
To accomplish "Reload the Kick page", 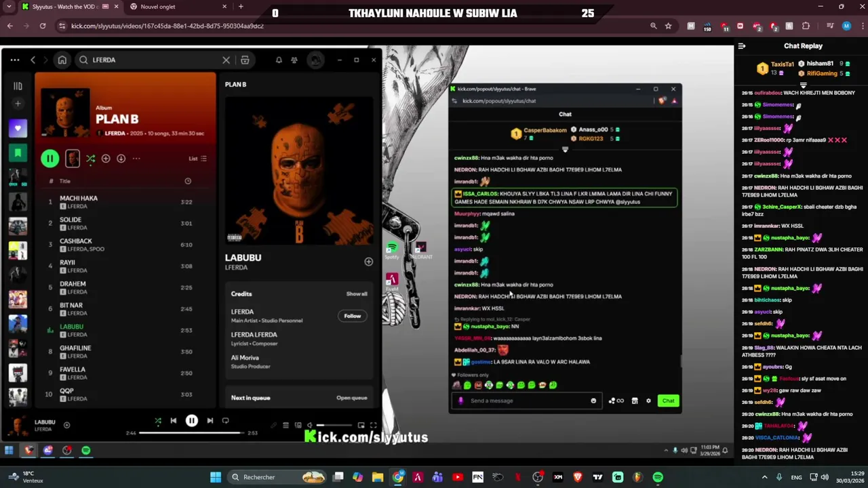I will coord(42,26).
